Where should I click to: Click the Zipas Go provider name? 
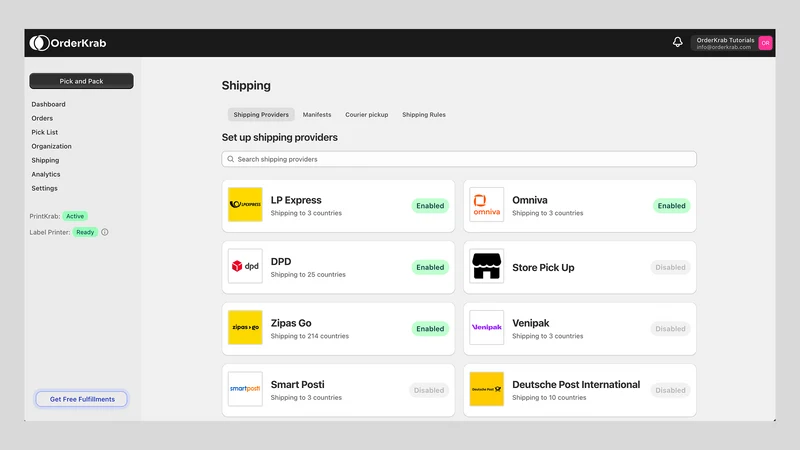[291, 323]
